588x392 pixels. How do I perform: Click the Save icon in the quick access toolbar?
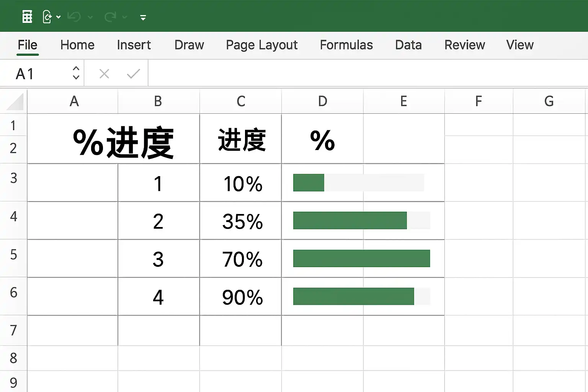coord(47,16)
